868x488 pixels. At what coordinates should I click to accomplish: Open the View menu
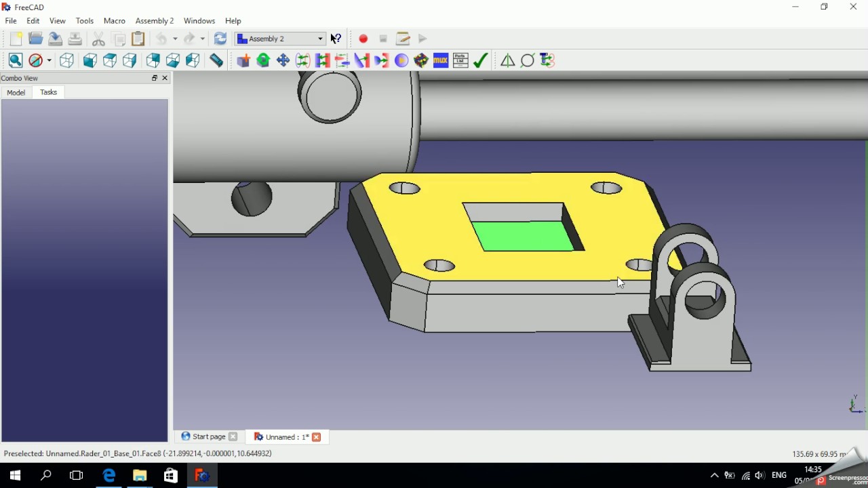point(58,21)
